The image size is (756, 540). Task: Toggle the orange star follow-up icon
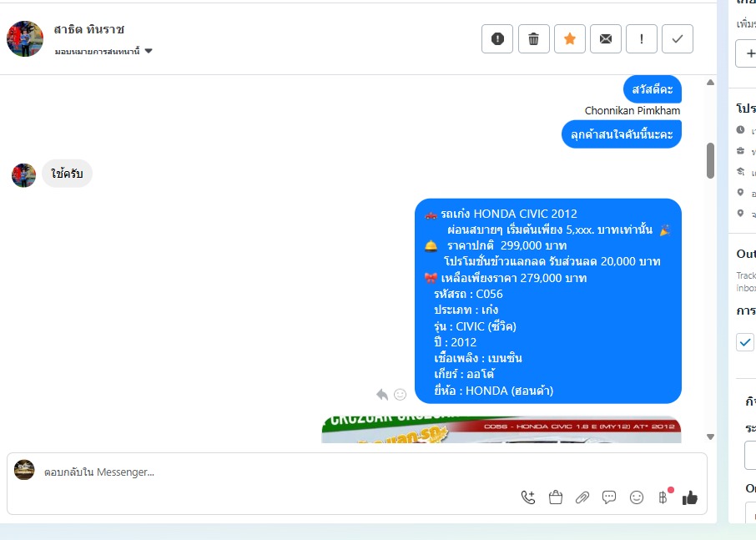click(570, 38)
